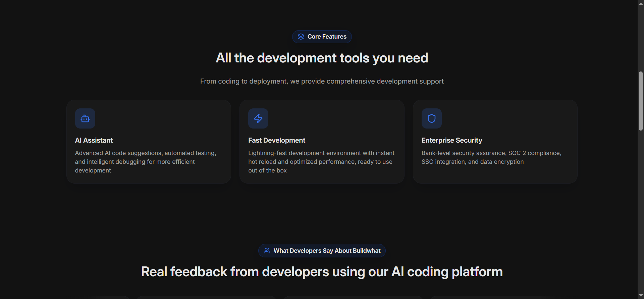
Task: Click the users icon beside What Developers Say
Action: coord(267,251)
